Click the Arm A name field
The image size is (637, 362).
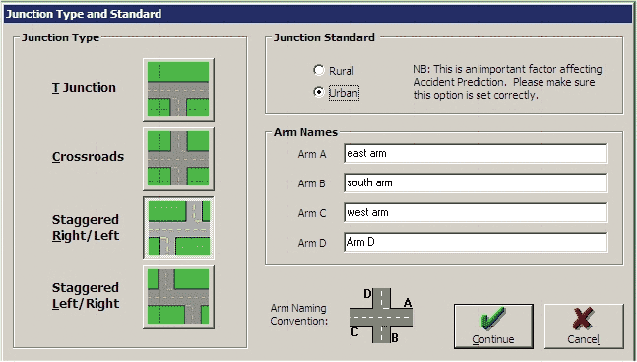coord(476,153)
